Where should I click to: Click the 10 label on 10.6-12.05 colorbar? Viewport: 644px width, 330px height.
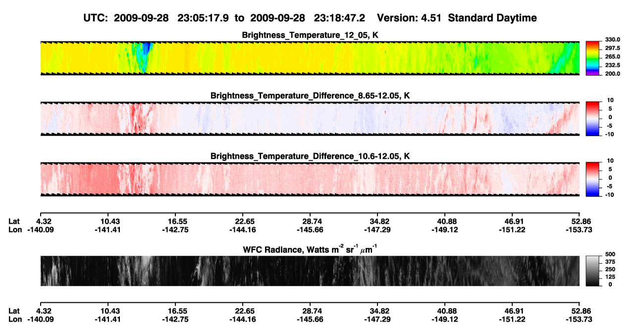(x=610, y=160)
